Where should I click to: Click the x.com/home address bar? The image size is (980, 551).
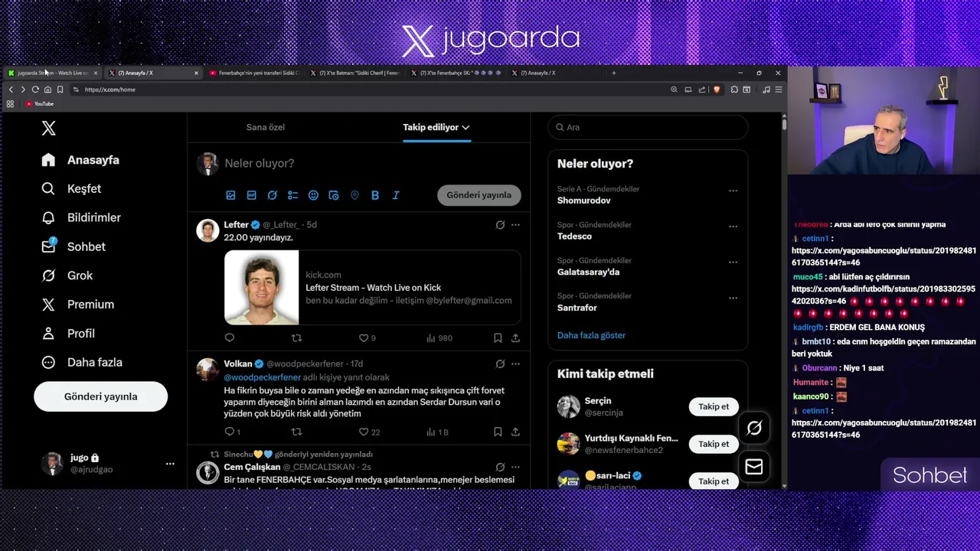(367, 90)
